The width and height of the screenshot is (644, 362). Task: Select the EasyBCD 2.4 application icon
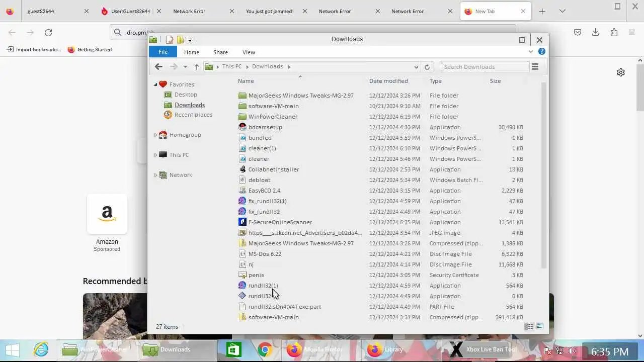click(x=243, y=191)
